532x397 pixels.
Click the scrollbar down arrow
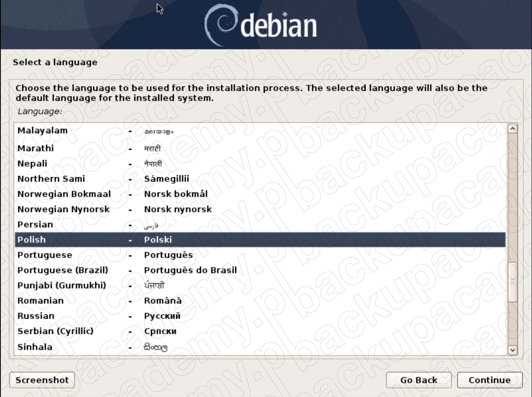[x=512, y=350]
